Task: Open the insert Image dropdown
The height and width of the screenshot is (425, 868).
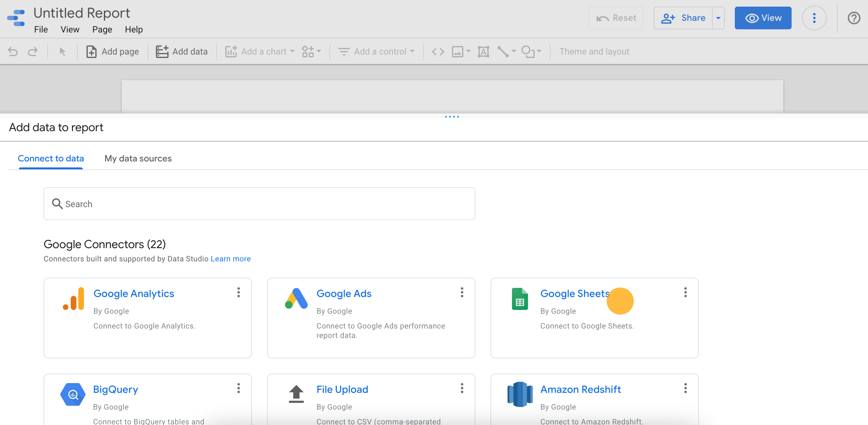Action: (461, 51)
